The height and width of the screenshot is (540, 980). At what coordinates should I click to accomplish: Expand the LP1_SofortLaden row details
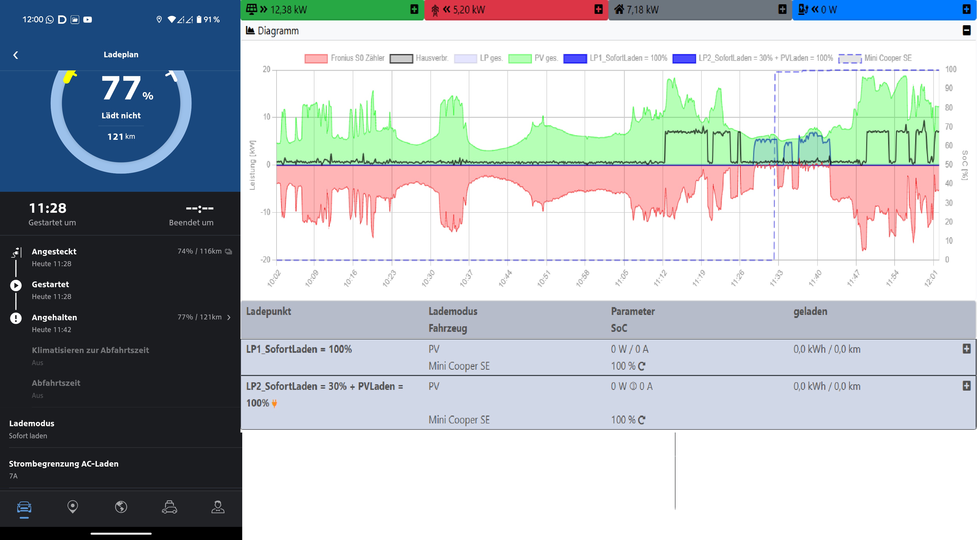tap(966, 349)
